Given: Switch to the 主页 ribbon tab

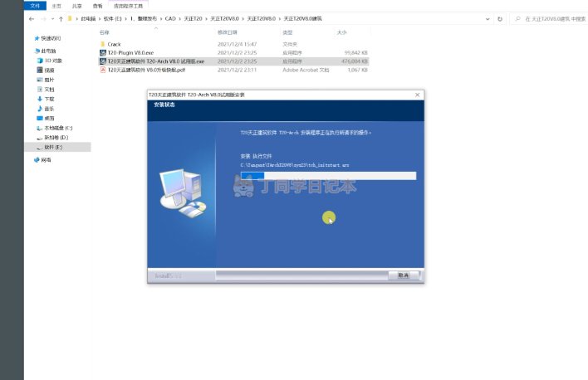Looking at the screenshot, I should 56,6.
